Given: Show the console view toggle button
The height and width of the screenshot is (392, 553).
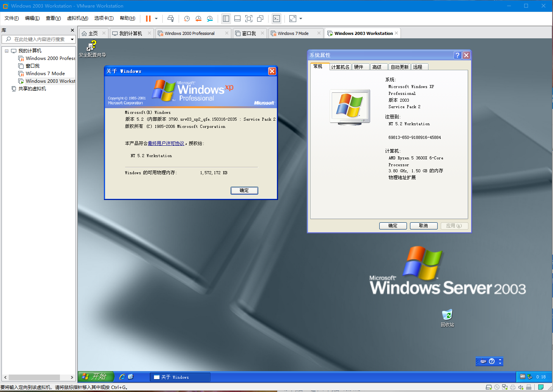Looking at the screenshot, I should (276, 18).
